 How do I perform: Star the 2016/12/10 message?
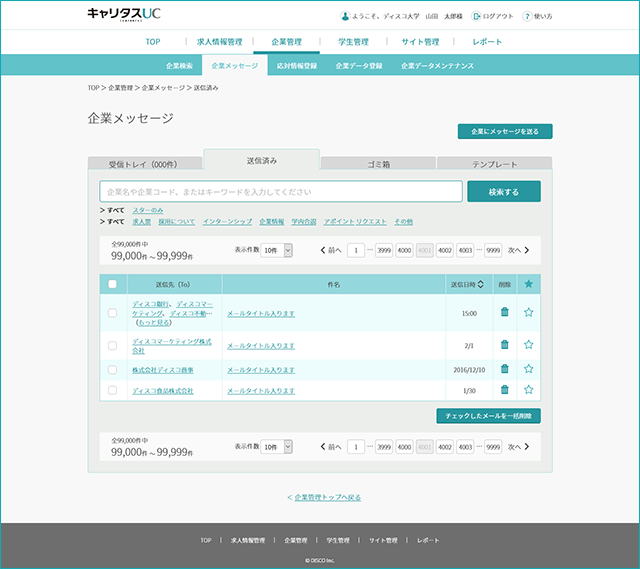point(529,369)
